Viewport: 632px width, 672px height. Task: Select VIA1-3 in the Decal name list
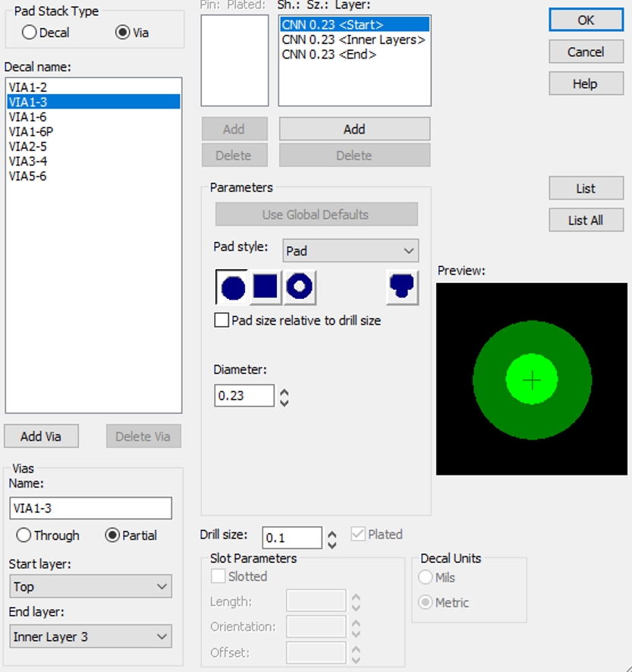[93, 102]
